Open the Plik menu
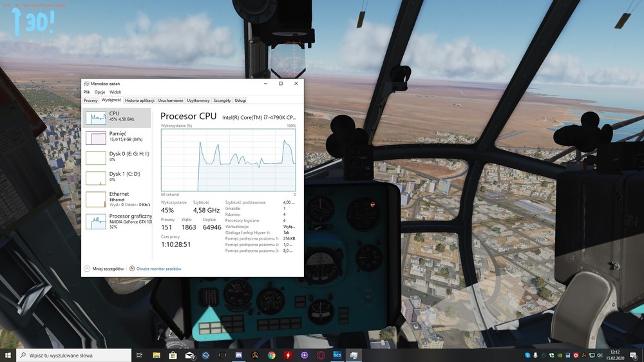644x362 pixels. (87, 92)
